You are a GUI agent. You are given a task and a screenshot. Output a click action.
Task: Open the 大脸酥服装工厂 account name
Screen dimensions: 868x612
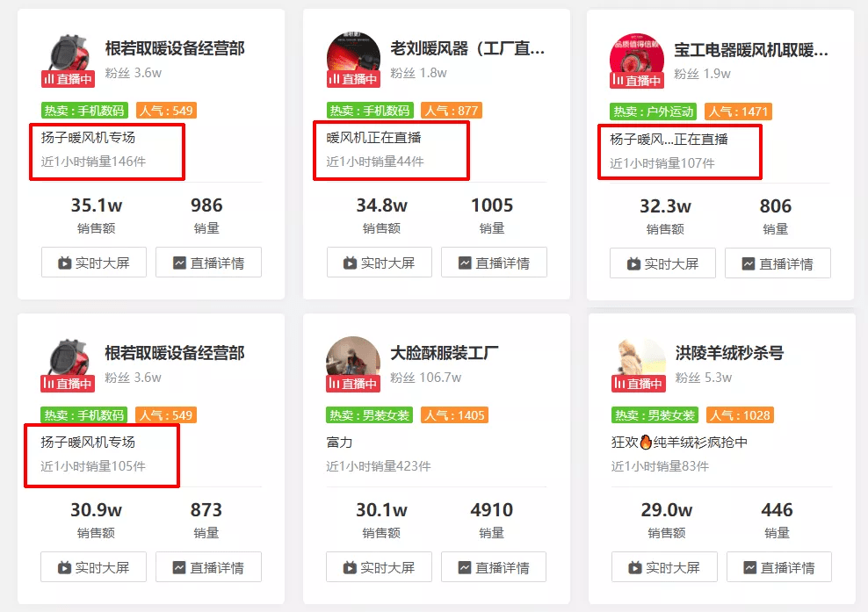[x=444, y=352]
